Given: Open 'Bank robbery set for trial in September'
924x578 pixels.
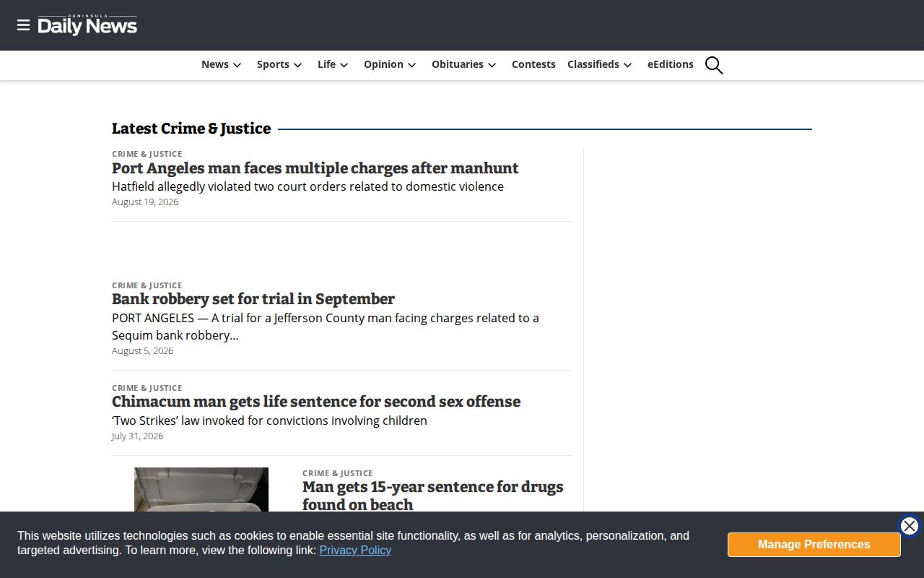Looking at the screenshot, I should tap(253, 299).
